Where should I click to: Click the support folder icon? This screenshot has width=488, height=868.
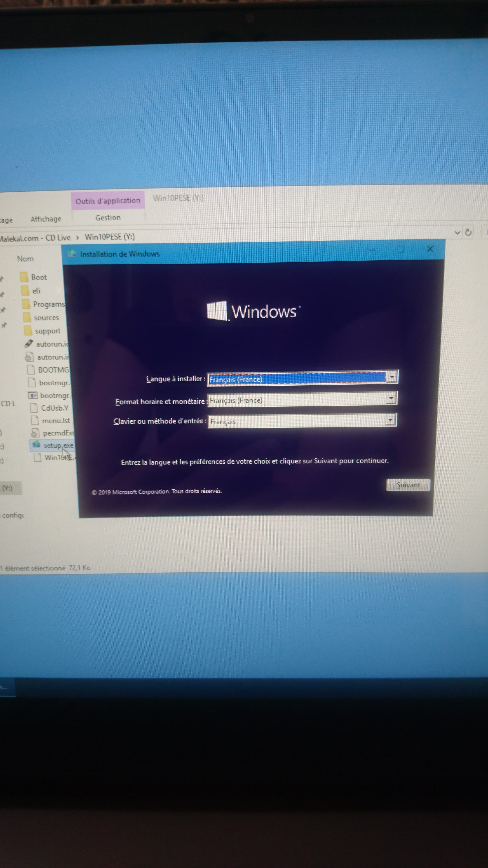pyautogui.click(x=28, y=330)
